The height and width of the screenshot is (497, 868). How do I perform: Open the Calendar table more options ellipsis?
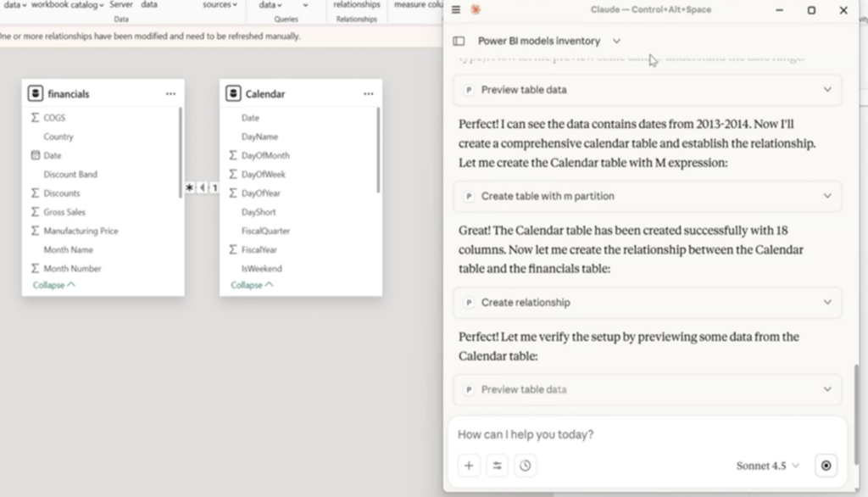[368, 94]
